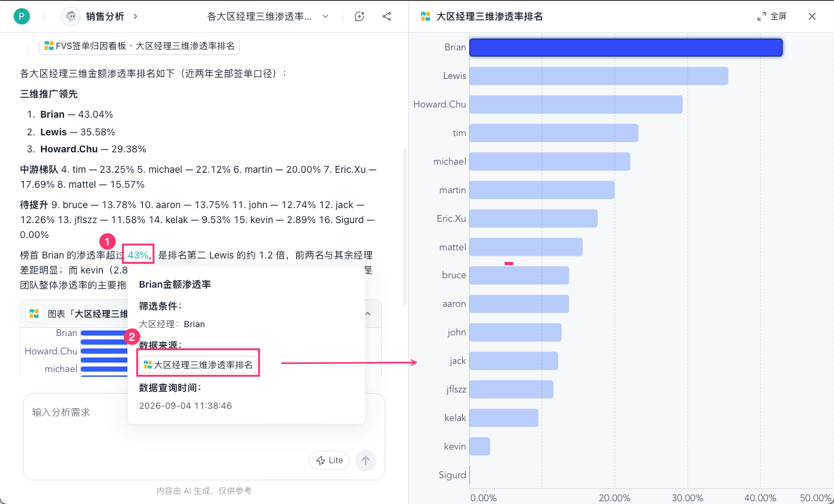
Task: Click the jack bar in the chart
Action: [514, 360]
